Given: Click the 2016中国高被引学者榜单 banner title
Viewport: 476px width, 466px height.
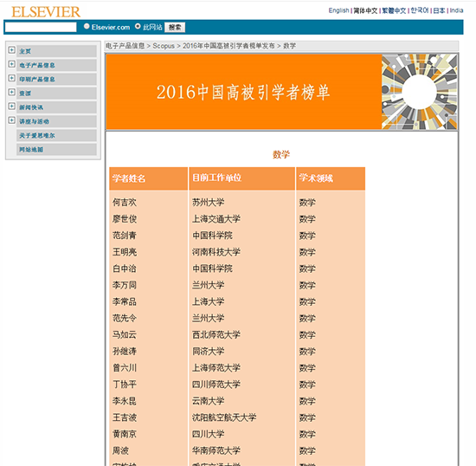Looking at the screenshot, I should pyautogui.click(x=243, y=92).
